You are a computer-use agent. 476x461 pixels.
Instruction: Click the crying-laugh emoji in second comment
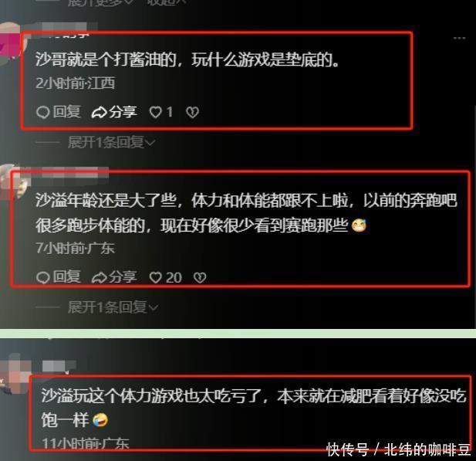(x=359, y=225)
